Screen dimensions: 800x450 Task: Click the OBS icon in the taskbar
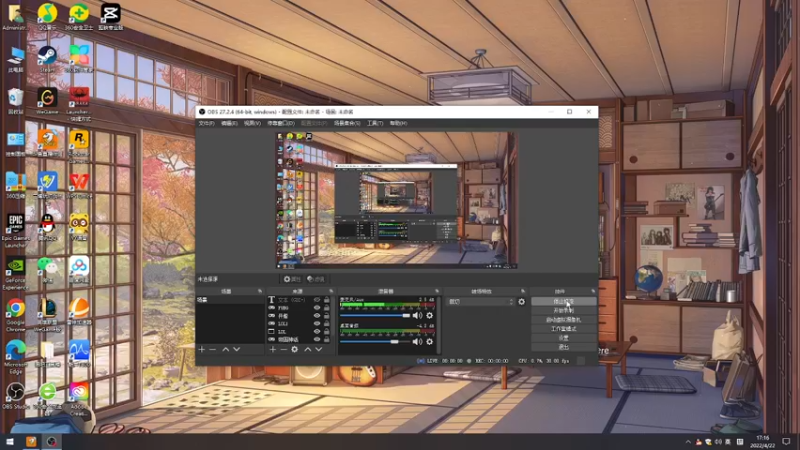point(52,442)
